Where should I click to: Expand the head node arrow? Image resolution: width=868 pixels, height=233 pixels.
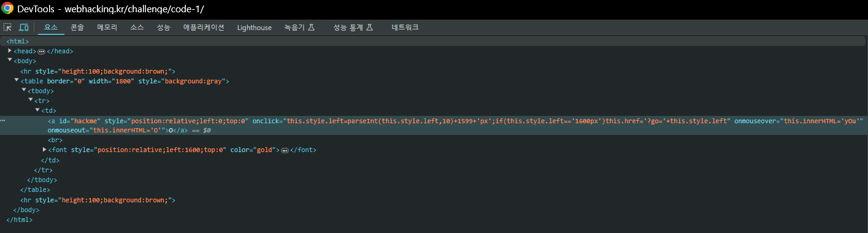click(10, 50)
